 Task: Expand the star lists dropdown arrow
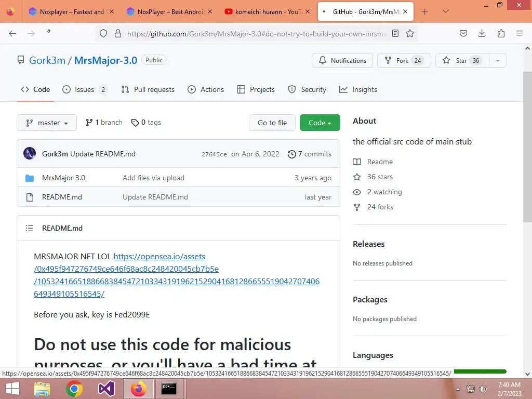(x=498, y=60)
